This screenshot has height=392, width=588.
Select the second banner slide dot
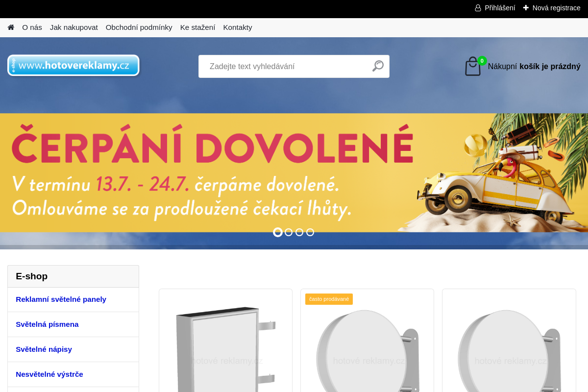coord(289,232)
